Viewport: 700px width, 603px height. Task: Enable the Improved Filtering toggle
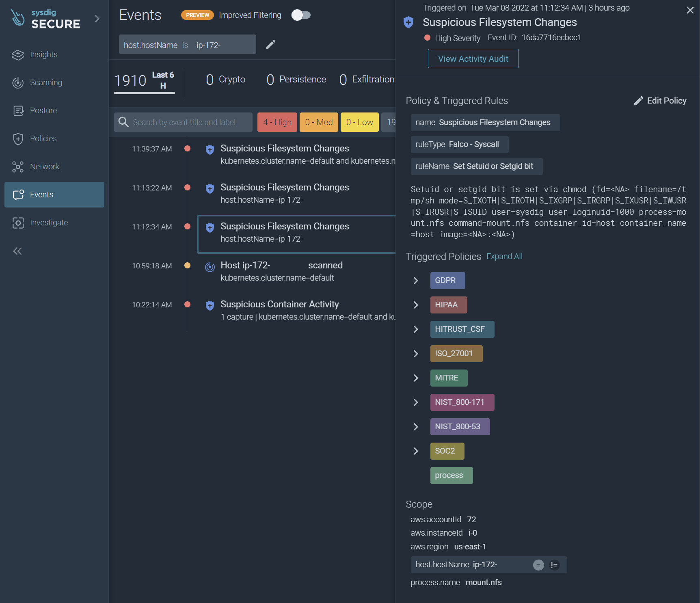[301, 15]
